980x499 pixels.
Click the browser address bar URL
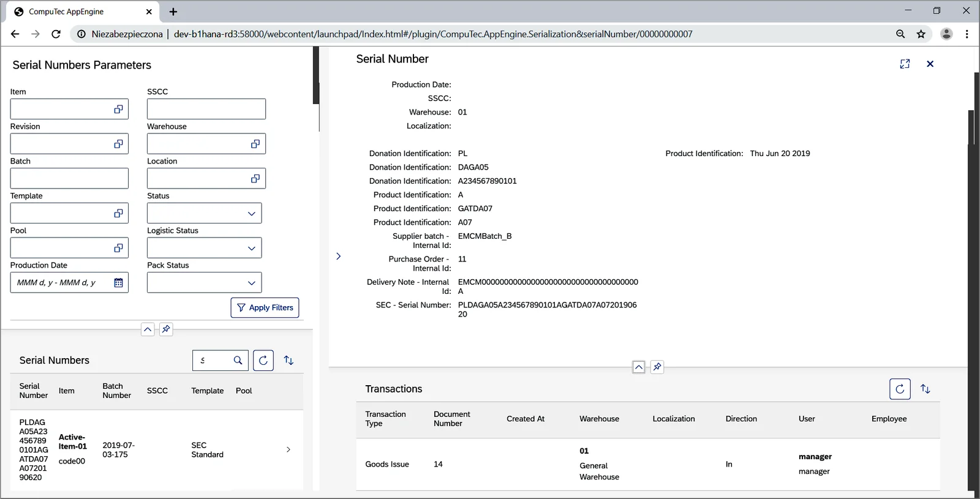point(433,34)
